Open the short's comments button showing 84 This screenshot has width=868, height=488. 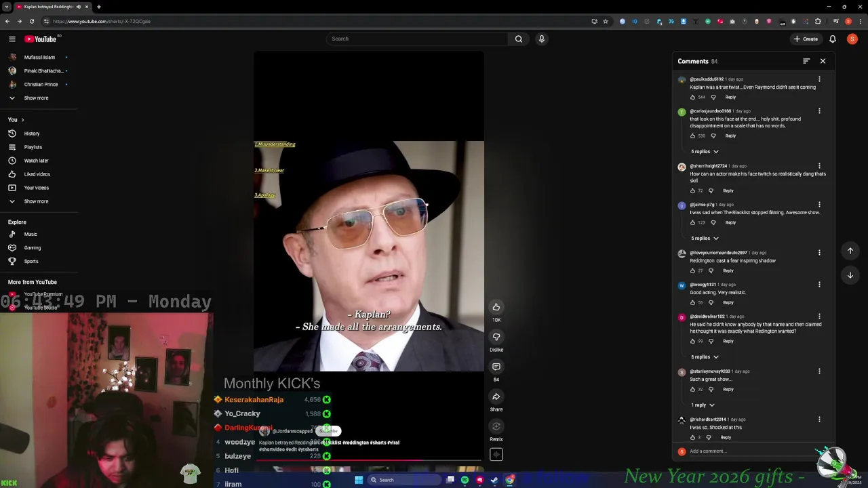[x=496, y=367]
